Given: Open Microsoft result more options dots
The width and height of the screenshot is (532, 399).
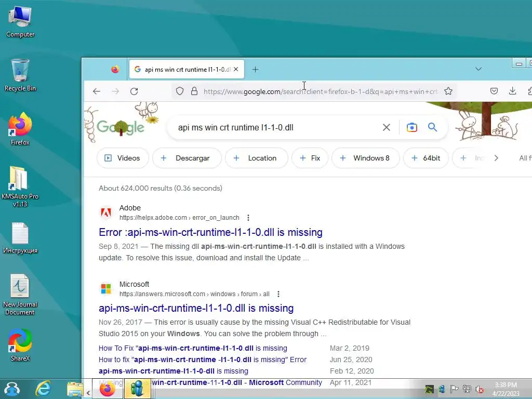Looking at the screenshot, I should (278, 294).
